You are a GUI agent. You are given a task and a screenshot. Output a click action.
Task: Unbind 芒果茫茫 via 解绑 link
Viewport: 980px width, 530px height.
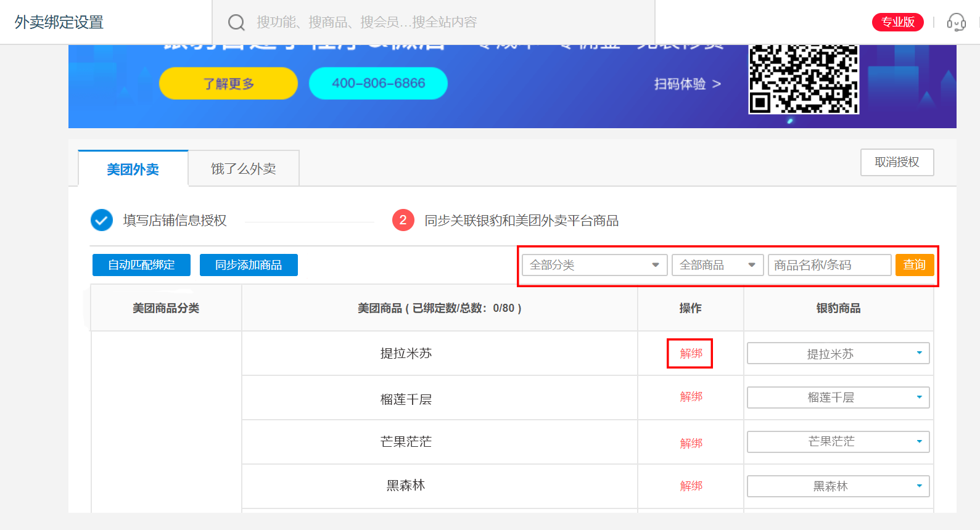pos(691,443)
